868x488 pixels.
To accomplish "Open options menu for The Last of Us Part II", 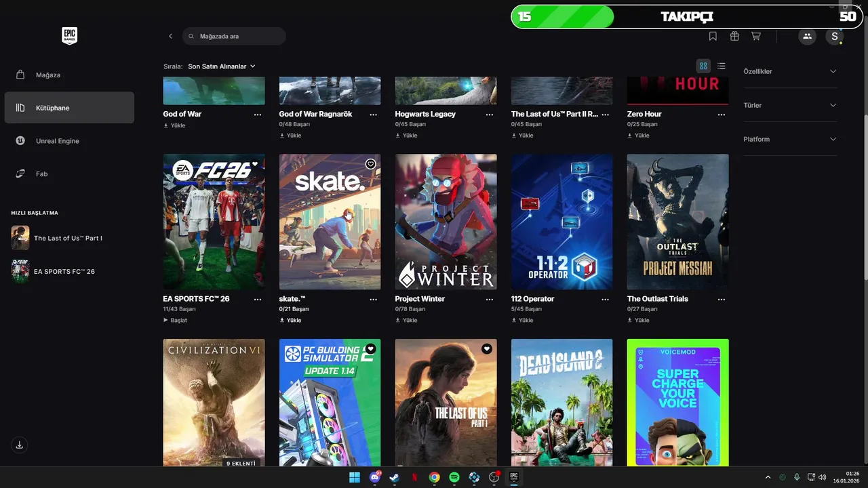I will coord(606,115).
